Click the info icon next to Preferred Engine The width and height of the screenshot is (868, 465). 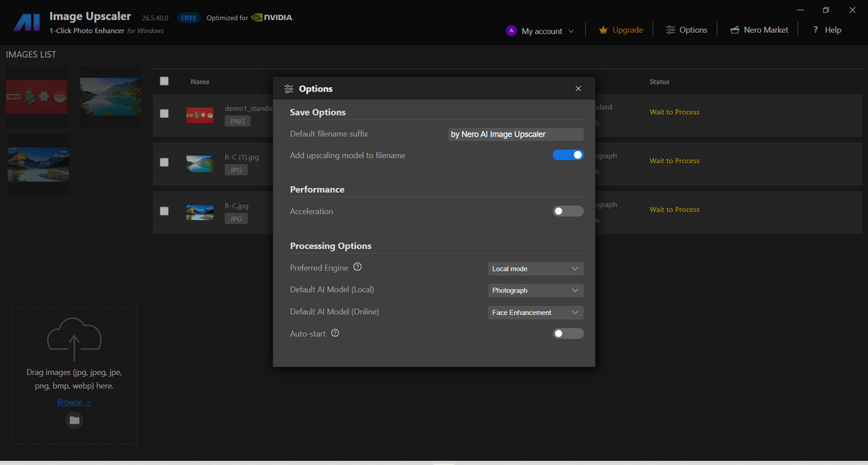click(357, 266)
